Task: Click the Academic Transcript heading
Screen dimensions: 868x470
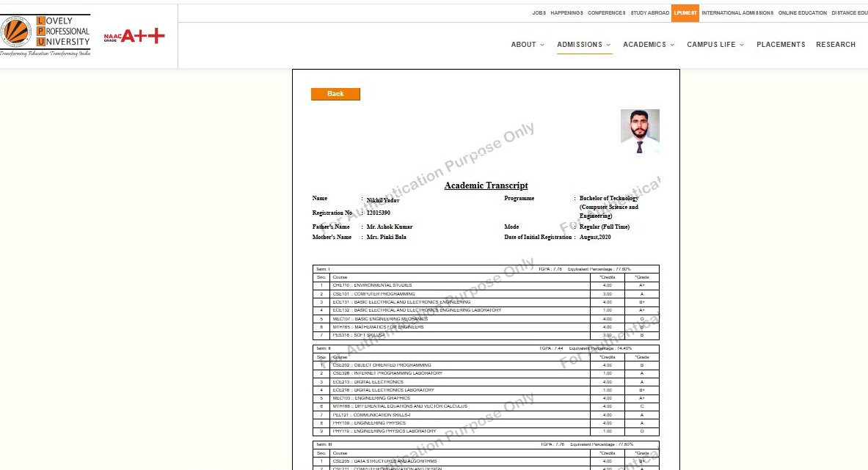Action: pyautogui.click(x=486, y=186)
